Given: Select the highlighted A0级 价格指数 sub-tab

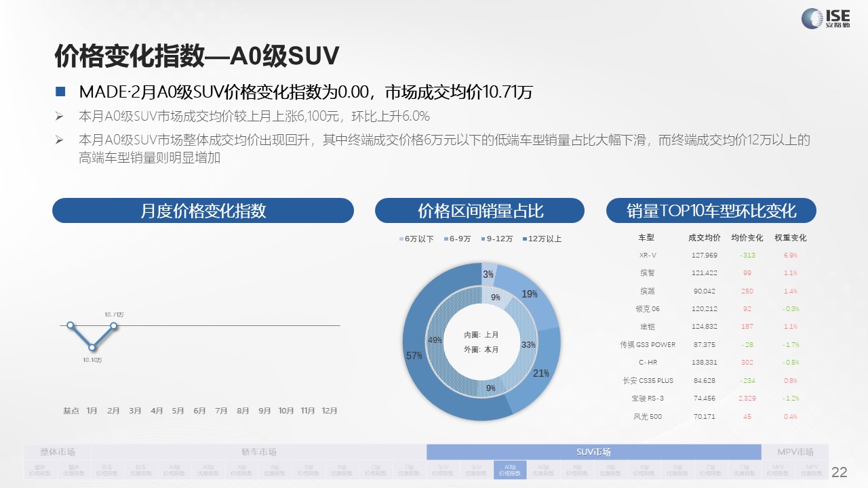Looking at the screenshot, I should (511, 470).
